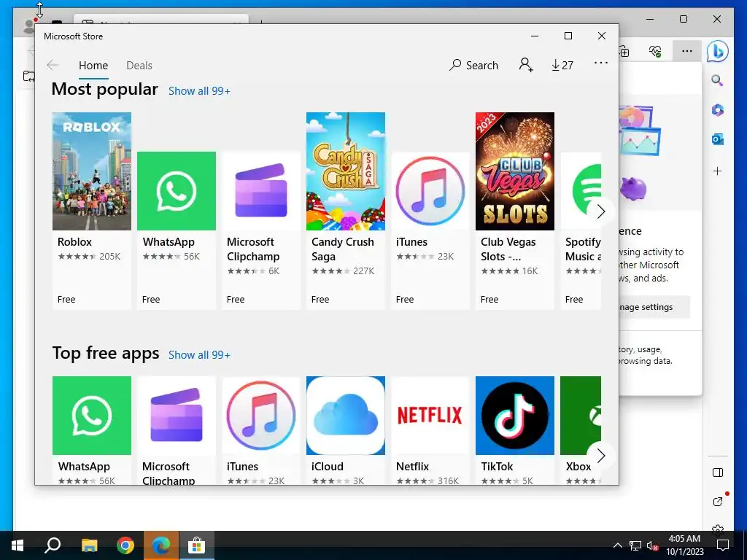747x560 pixels.
Task: Open the sign-in account icon
Action: click(x=526, y=65)
